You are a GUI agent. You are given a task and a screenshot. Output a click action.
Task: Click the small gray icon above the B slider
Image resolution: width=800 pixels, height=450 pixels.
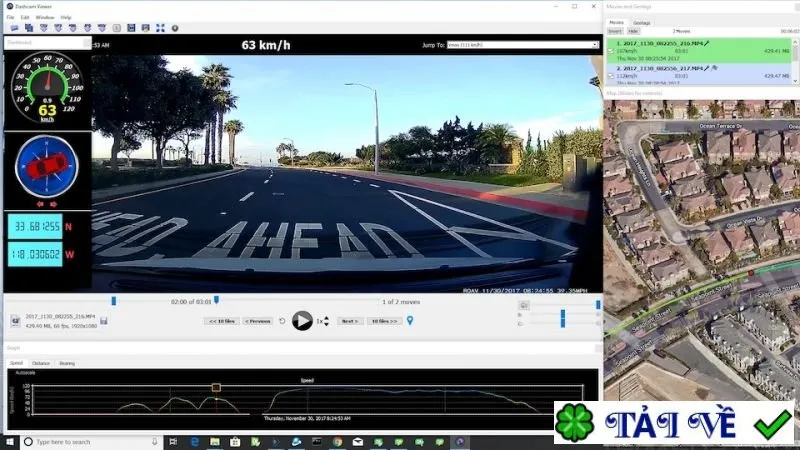(x=524, y=305)
